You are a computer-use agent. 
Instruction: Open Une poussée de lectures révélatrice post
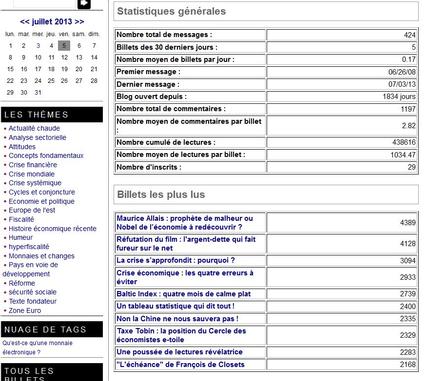pos(179,352)
